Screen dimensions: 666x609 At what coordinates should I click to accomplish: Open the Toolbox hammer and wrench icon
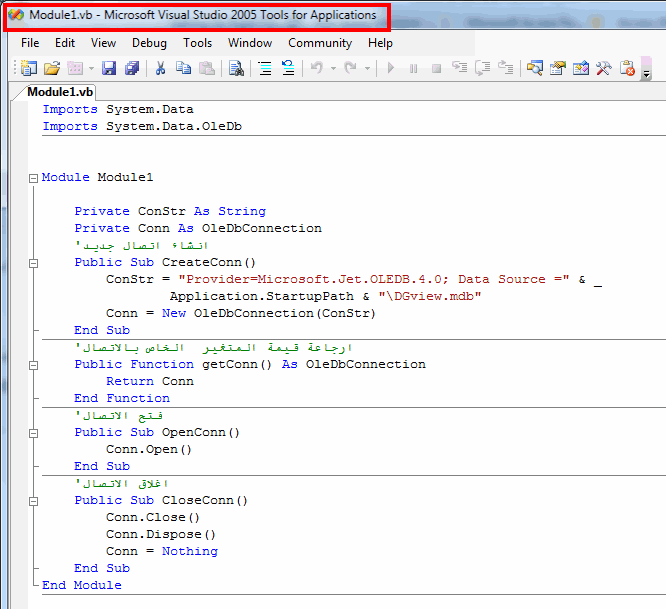click(604, 68)
